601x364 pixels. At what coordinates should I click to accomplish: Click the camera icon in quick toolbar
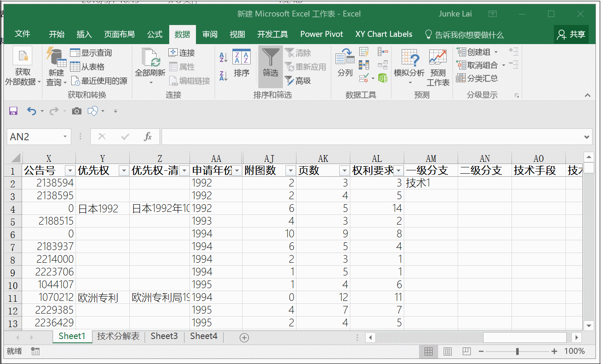coord(76,111)
